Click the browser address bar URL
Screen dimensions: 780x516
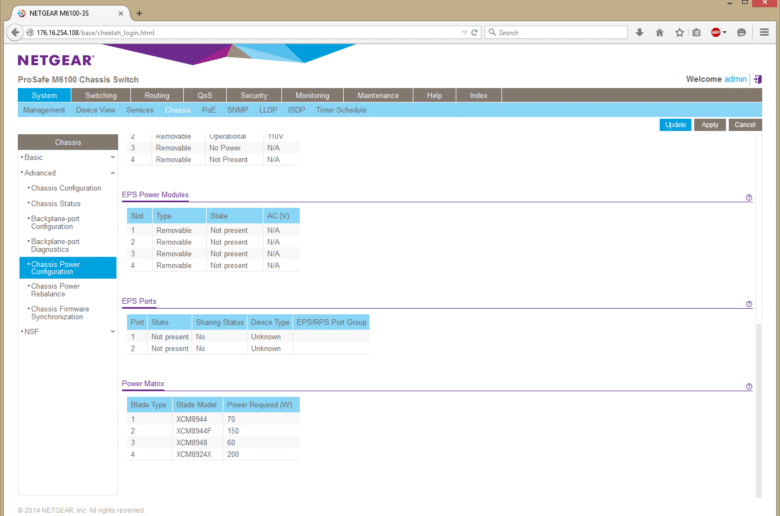[x=96, y=32]
